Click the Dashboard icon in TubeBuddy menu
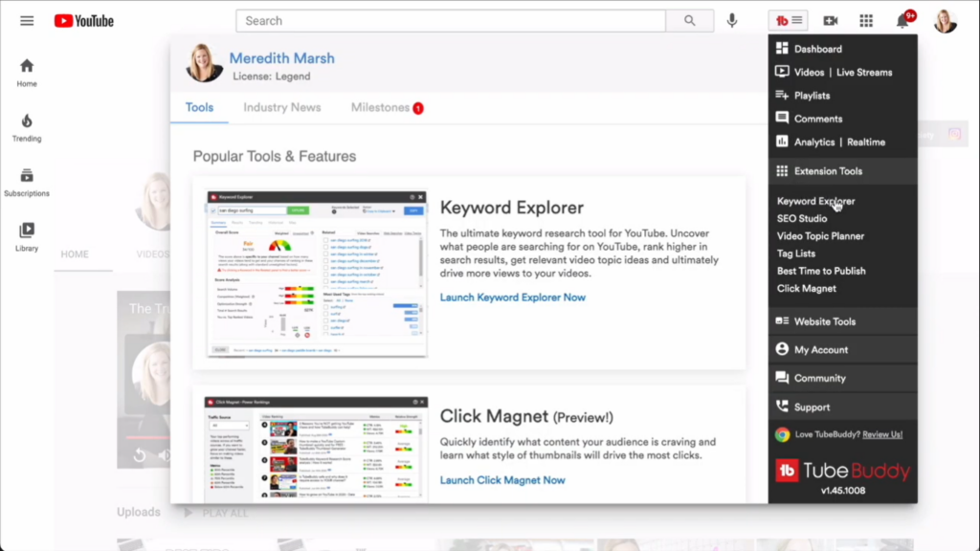The height and width of the screenshot is (551, 980). [782, 49]
